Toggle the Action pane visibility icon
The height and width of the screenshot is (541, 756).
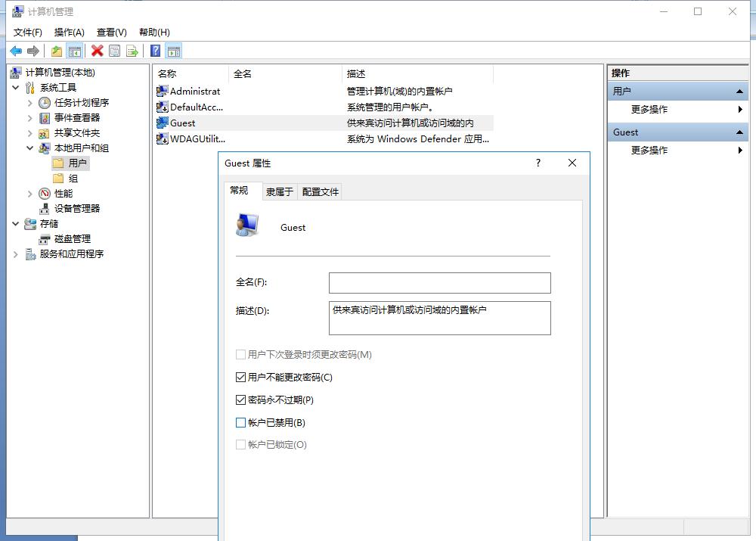(x=172, y=51)
